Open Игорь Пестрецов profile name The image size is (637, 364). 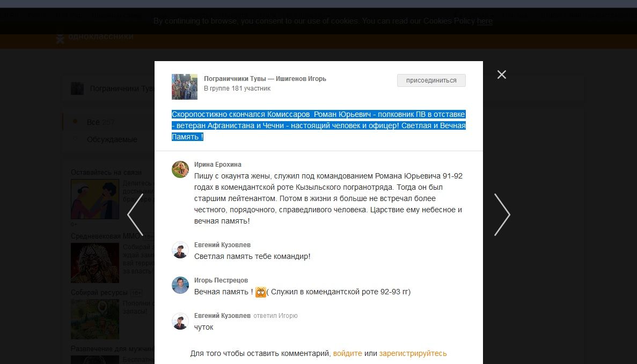[x=221, y=280]
